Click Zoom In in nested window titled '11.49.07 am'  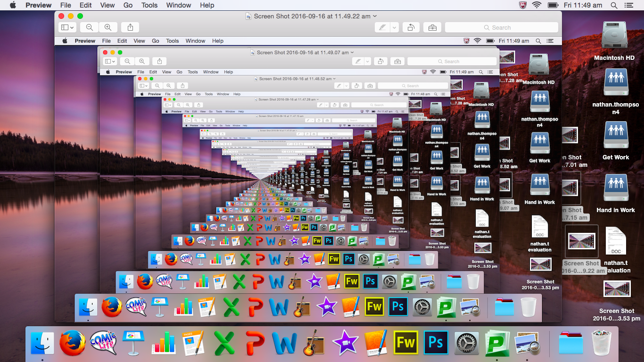(142, 61)
